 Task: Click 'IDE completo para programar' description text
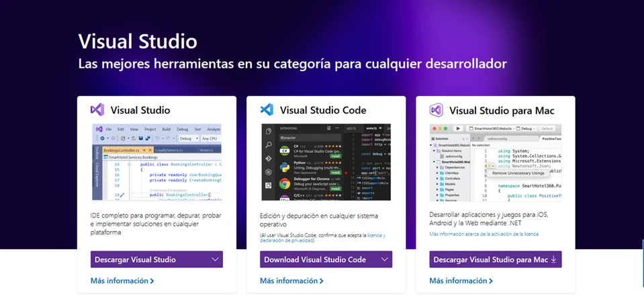coord(156,224)
